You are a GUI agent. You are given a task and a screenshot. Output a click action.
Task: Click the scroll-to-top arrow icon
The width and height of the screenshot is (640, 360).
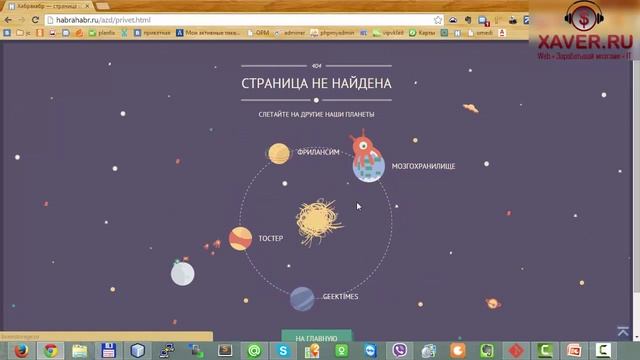point(623,331)
